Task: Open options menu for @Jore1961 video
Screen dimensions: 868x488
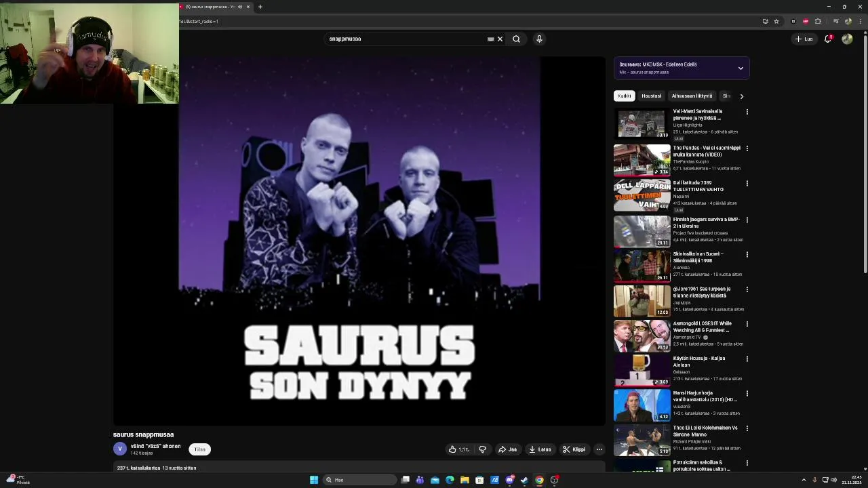Action: pos(747,289)
